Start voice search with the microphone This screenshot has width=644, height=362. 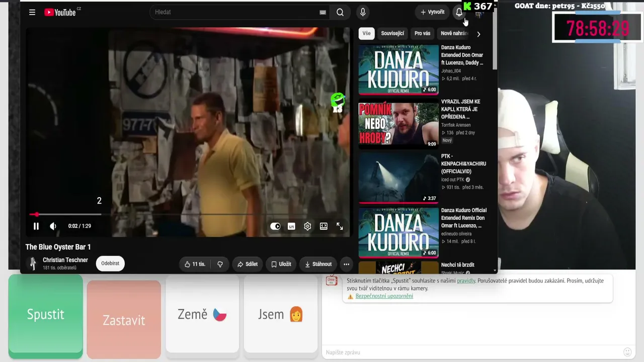click(363, 12)
